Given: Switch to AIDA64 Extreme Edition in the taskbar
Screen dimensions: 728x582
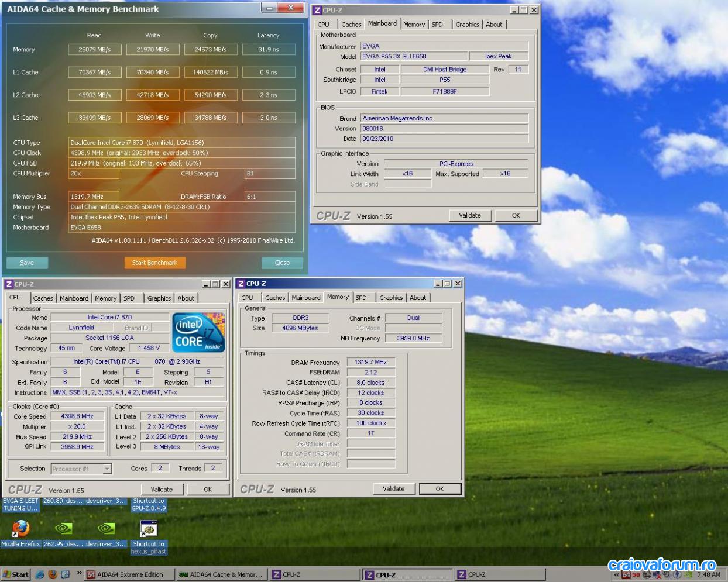Looking at the screenshot, I should [130, 575].
